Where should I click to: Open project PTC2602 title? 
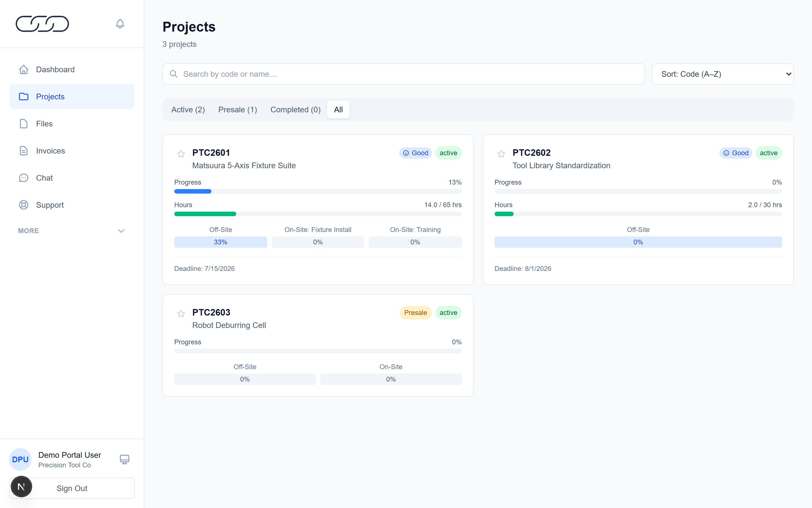[x=531, y=152]
